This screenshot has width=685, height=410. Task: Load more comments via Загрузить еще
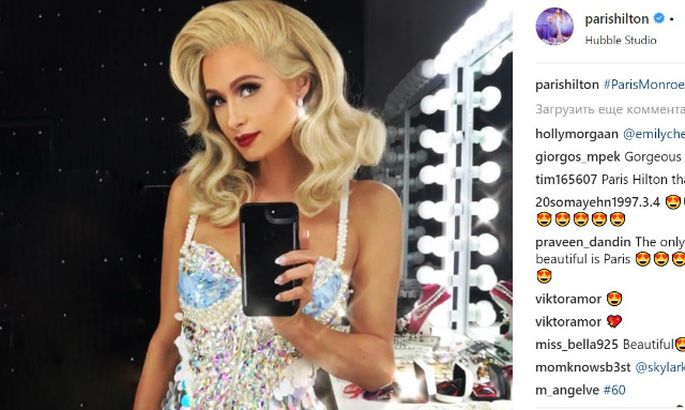[610, 109]
